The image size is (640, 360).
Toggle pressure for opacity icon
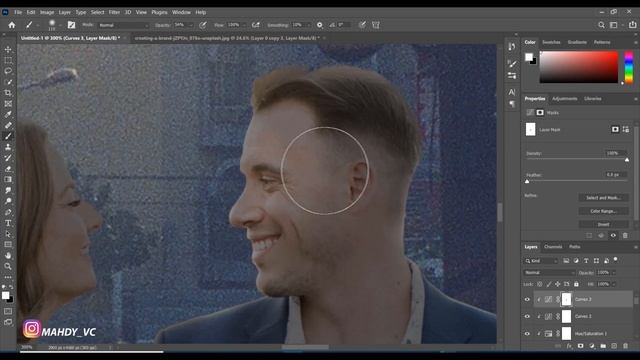coord(203,25)
